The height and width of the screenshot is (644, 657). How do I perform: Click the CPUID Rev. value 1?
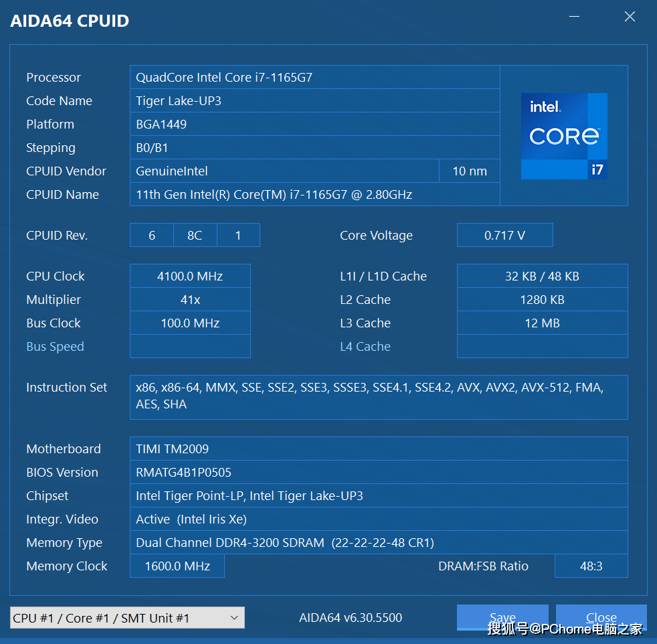pyautogui.click(x=238, y=235)
